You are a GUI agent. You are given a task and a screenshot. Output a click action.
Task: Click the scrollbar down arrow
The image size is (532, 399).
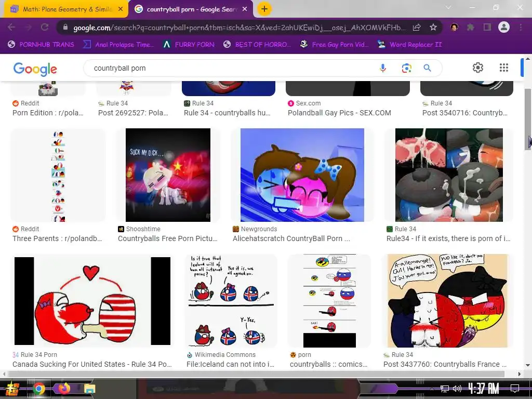528,365
